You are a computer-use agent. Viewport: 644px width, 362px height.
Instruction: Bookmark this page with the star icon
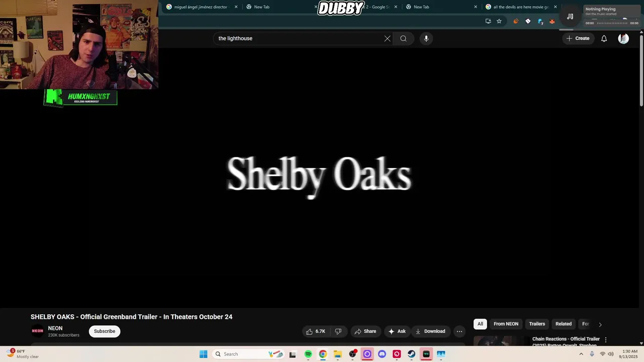coord(499,21)
